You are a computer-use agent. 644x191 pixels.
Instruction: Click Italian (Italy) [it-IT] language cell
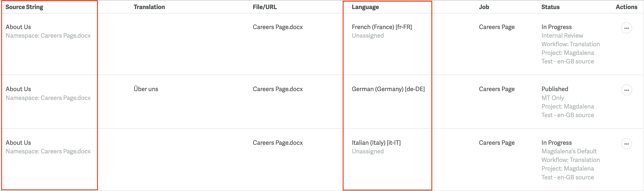pos(376,143)
